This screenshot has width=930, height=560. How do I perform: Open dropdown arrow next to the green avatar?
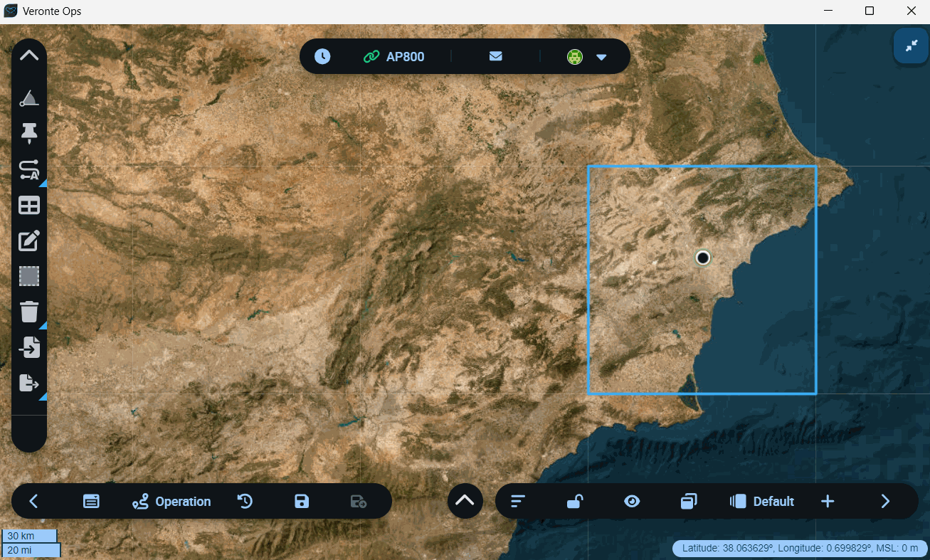tap(601, 57)
